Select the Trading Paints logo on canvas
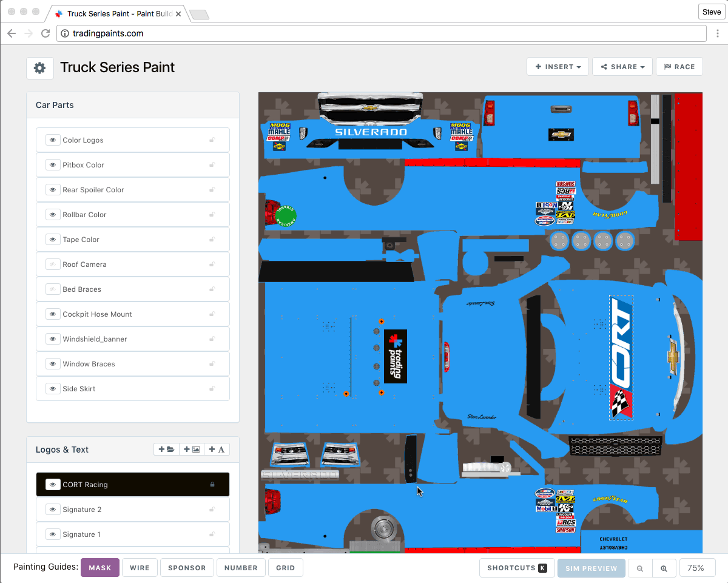Screen dimensions: 728x583 click(x=396, y=357)
